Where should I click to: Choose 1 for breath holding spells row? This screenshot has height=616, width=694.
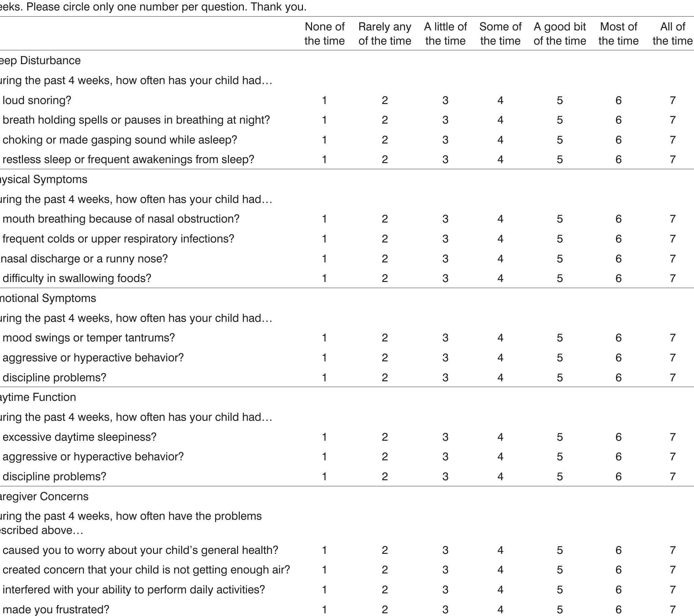pos(324,120)
